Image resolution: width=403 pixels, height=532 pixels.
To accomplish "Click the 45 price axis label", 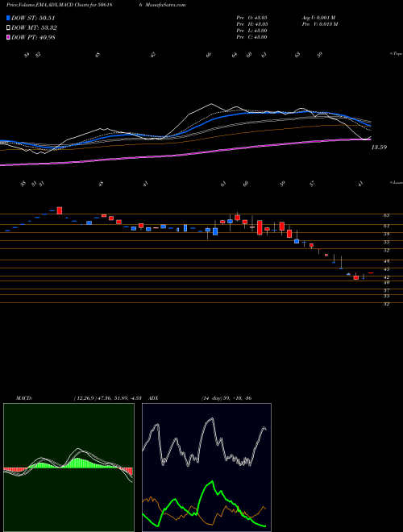I will 386,269.
